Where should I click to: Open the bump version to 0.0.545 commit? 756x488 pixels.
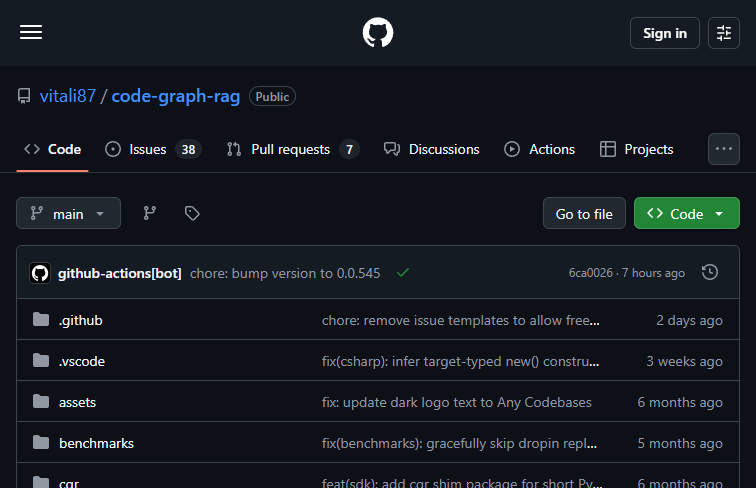coord(285,273)
